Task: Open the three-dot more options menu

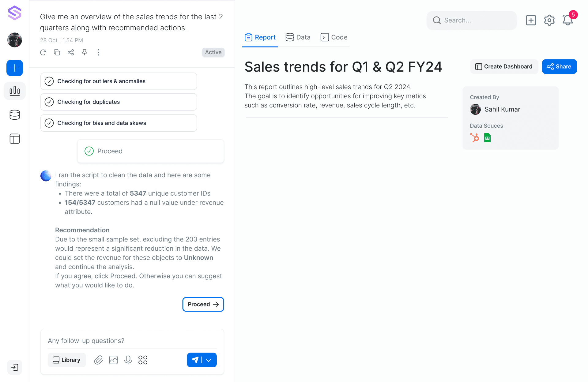Action: point(98,52)
